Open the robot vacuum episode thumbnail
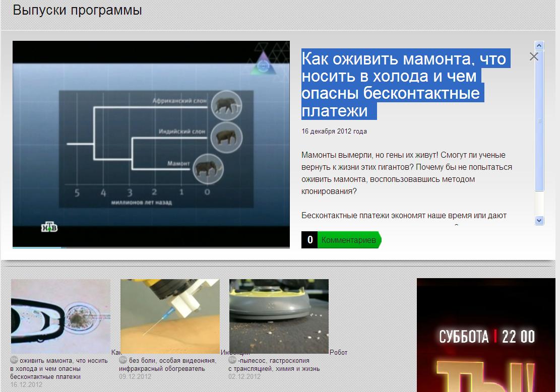The height and width of the screenshot is (392, 560). point(279,316)
